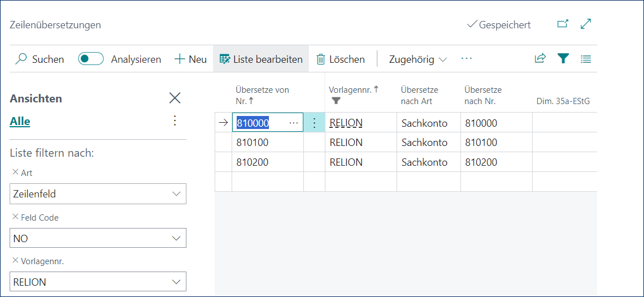Open page in new window icon

point(563,24)
